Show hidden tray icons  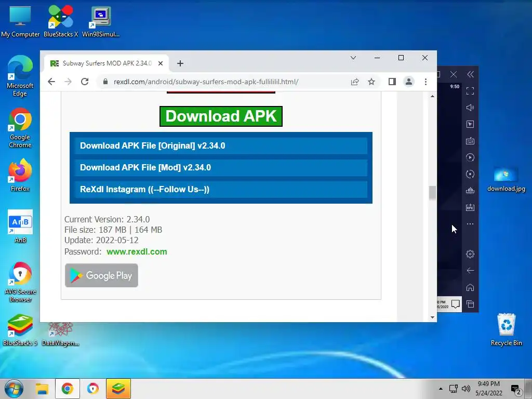click(441, 389)
